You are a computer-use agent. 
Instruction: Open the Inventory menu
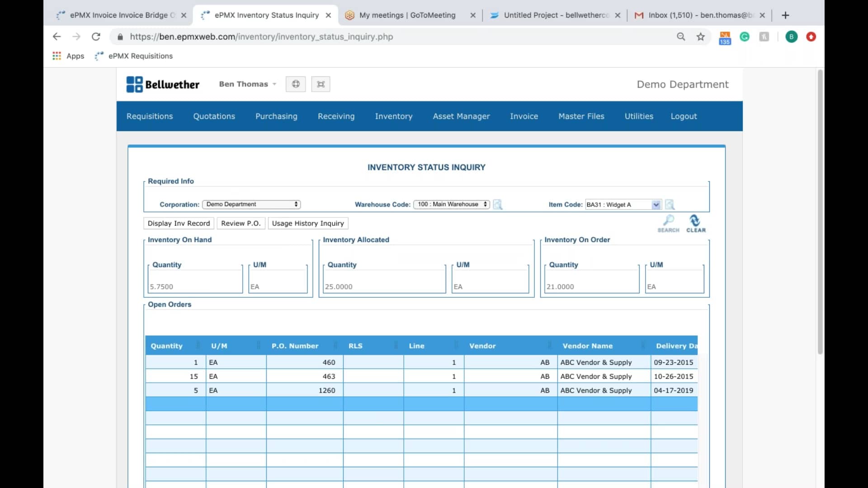[x=394, y=116]
